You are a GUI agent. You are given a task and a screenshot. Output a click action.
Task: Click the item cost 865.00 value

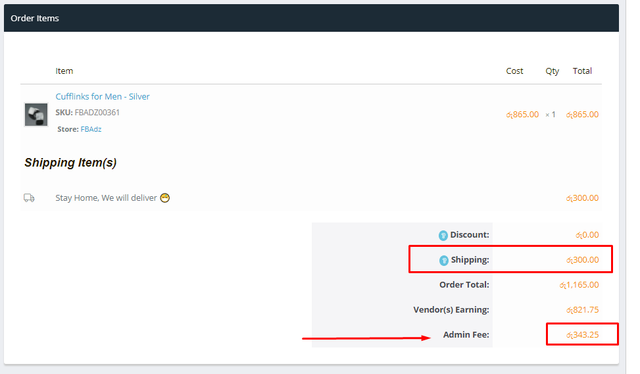pyautogui.click(x=522, y=114)
